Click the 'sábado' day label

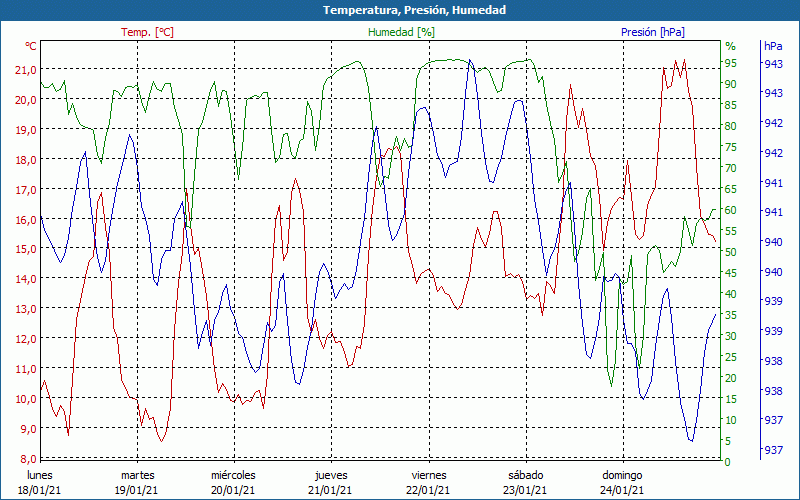point(526,476)
